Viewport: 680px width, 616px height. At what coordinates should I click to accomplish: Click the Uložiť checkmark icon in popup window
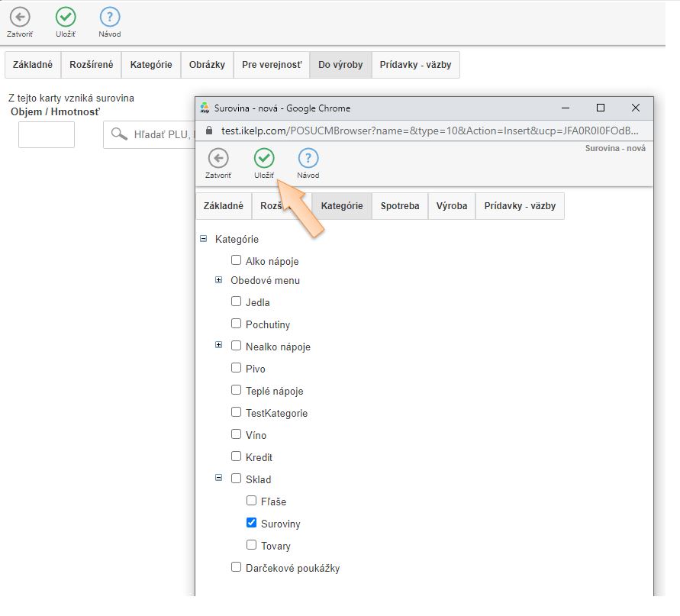pyautogui.click(x=264, y=158)
